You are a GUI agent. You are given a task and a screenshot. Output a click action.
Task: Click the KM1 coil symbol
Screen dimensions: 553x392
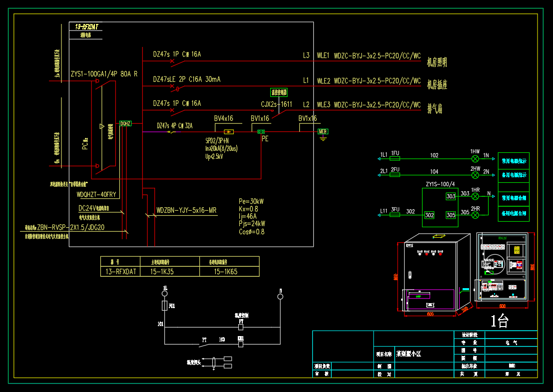coord(240,344)
